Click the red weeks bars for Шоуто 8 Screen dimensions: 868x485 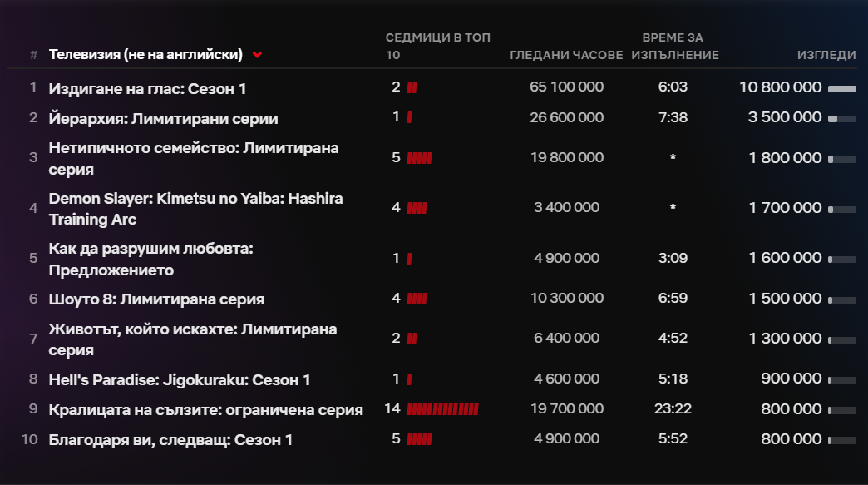click(417, 299)
